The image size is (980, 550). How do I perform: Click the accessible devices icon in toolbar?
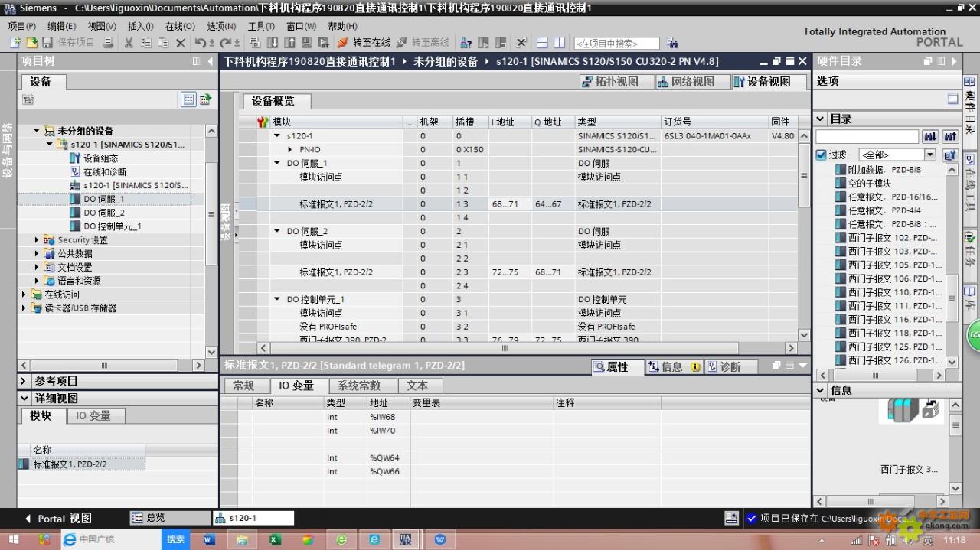[x=465, y=43]
